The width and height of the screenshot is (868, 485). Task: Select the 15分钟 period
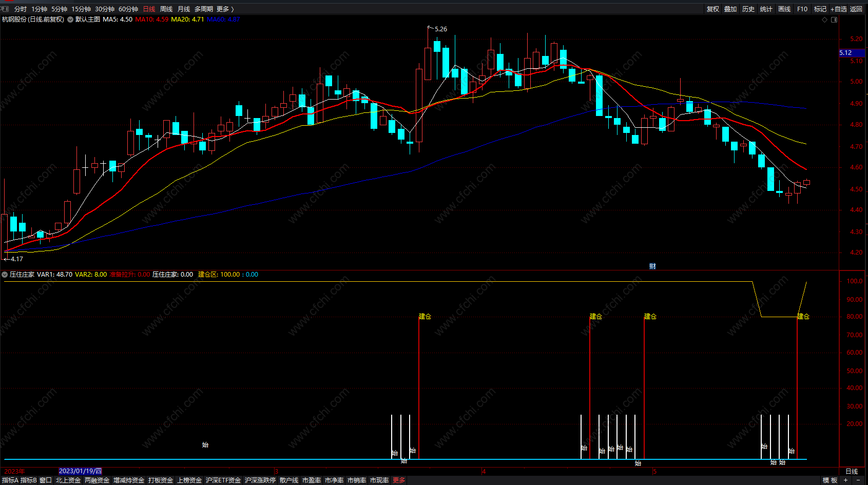click(x=81, y=9)
